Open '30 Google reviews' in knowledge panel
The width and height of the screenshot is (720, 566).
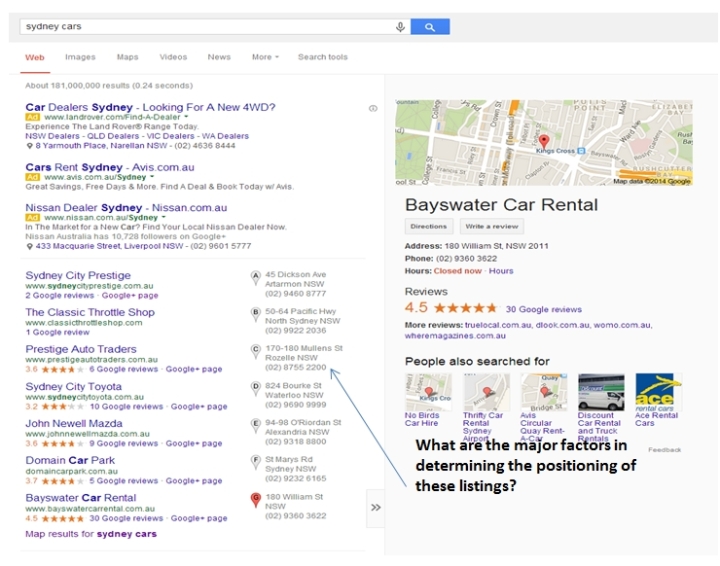[544, 309]
